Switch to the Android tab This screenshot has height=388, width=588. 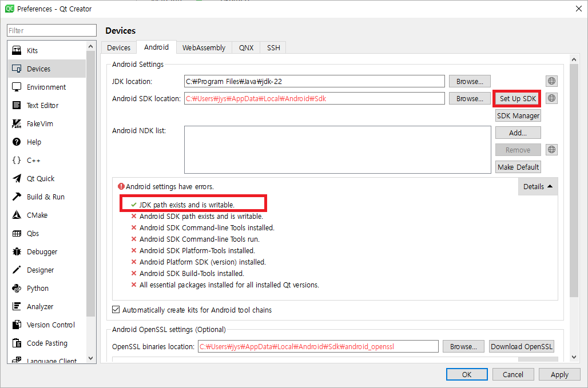coord(156,47)
